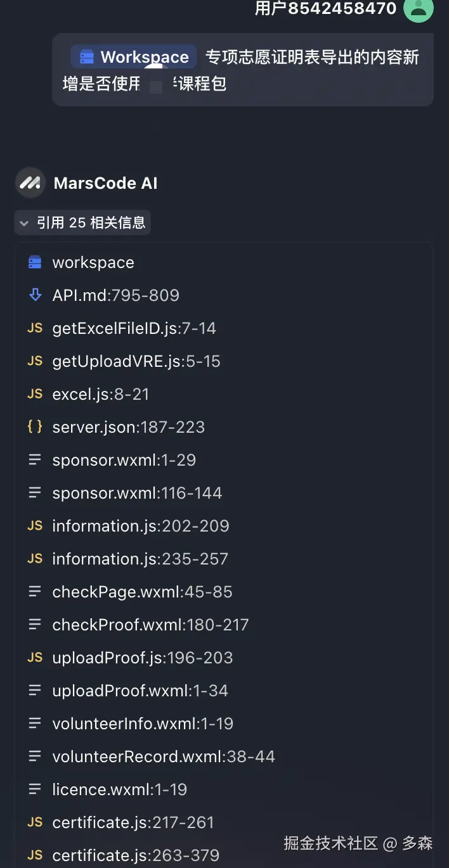The width and height of the screenshot is (449, 868).
Task: Click the MarsCode AI avatar icon
Action: pyautogui.click(x=30, y=183)
